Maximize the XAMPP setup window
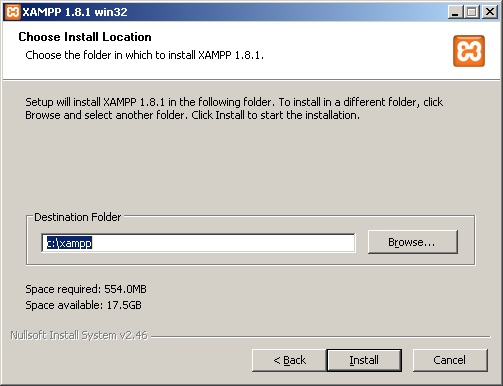 (x=472, y=12)
